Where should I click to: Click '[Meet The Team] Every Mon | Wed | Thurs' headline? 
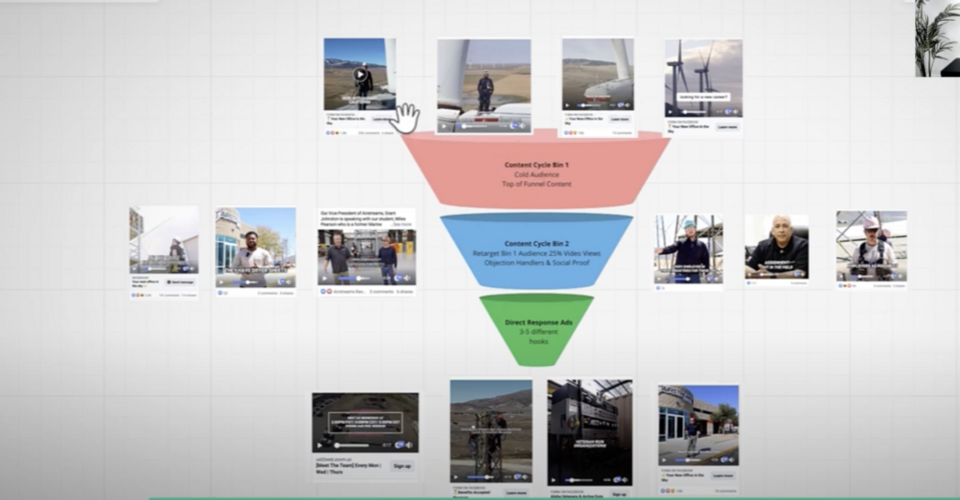click(348, 469)
